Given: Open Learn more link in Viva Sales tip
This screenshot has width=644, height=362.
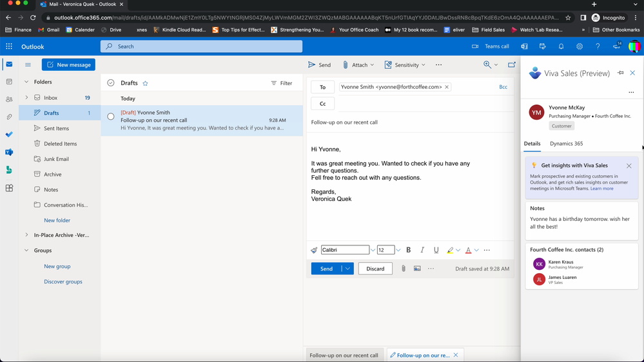Looking at the screenshot, I should [x=601, y=188].
